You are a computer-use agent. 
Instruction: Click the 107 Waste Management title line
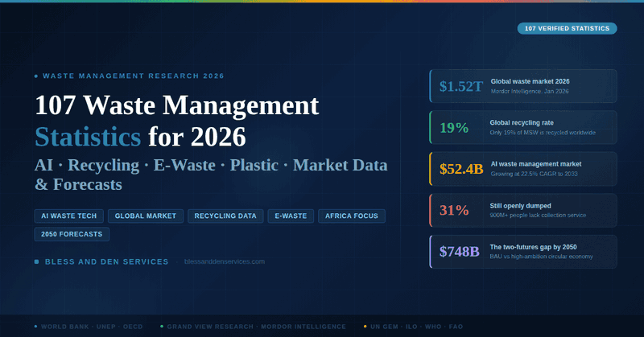point(177,105)
